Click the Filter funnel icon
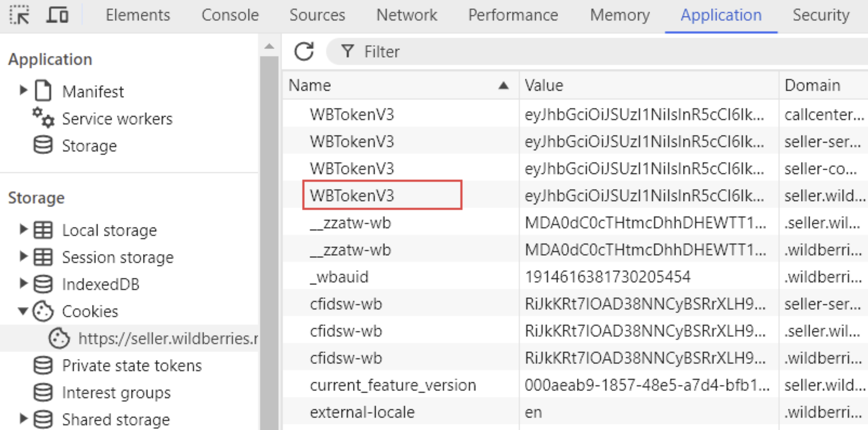Screen dimensions: 868x430 coord(348,51)
